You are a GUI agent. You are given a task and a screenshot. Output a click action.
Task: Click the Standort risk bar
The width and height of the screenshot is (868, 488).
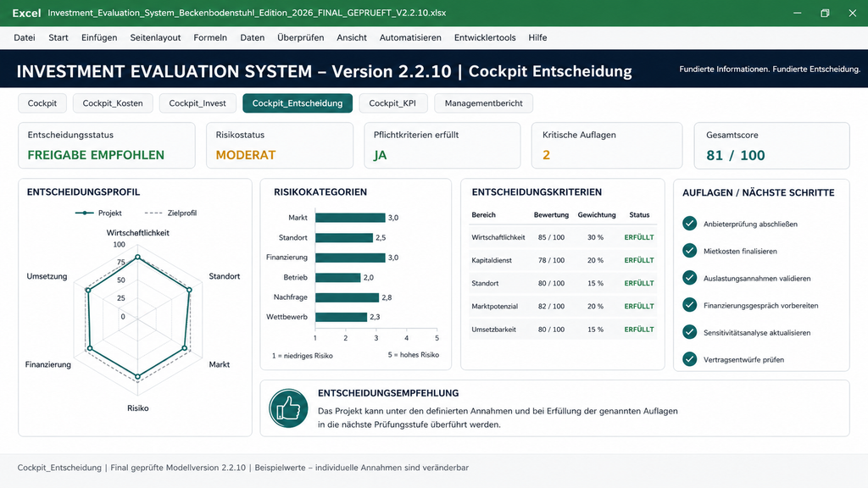click(x=344, y=237)
